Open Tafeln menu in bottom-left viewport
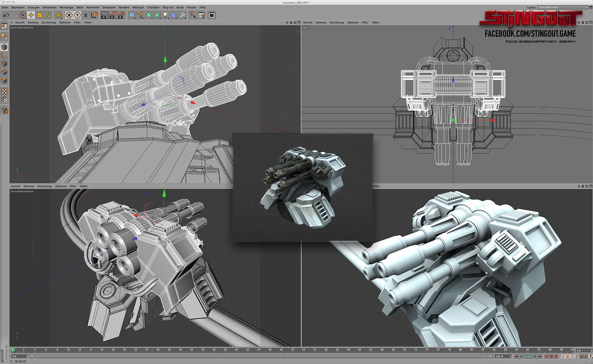This screenshot has width=593, height=364. tap(83, 186)
